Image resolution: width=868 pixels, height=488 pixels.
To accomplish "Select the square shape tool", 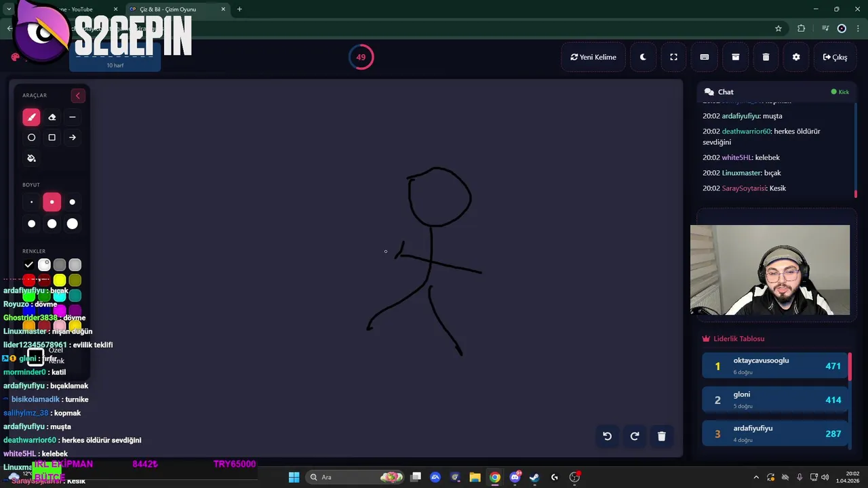I will [x=52, y=138].
